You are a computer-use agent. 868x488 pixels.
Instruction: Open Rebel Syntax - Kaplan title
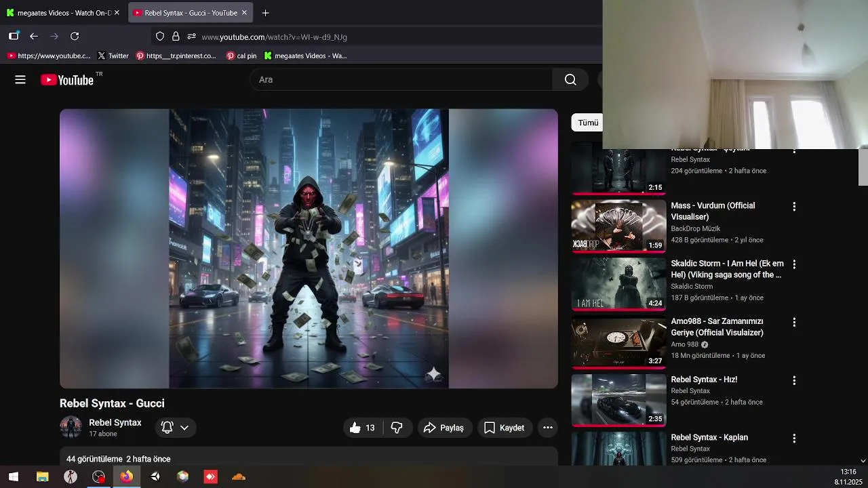click(709, 437)
